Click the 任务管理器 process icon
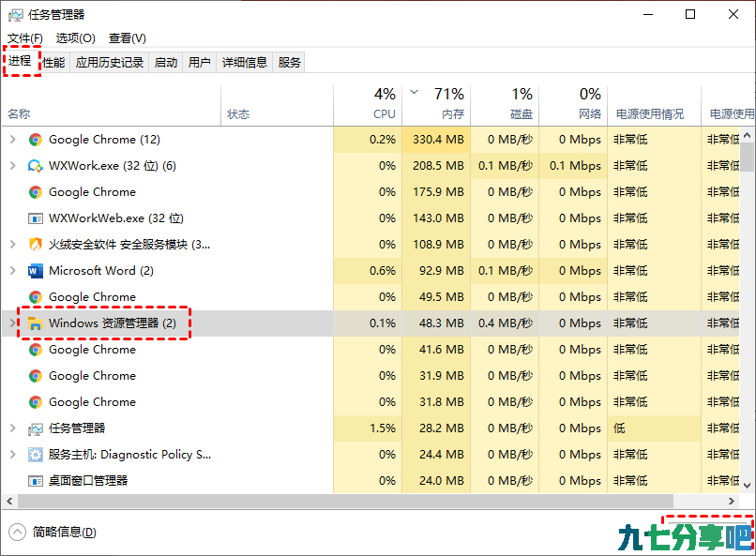 pos(36,428)
